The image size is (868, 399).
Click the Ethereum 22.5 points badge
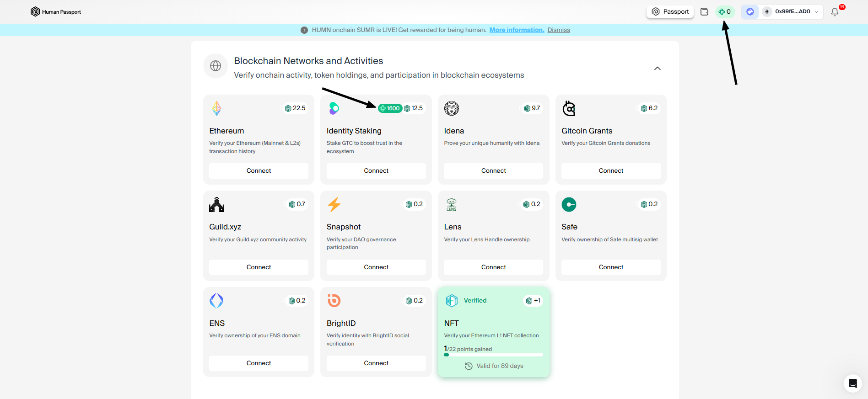pyautogui.click(x=295, y=108)
